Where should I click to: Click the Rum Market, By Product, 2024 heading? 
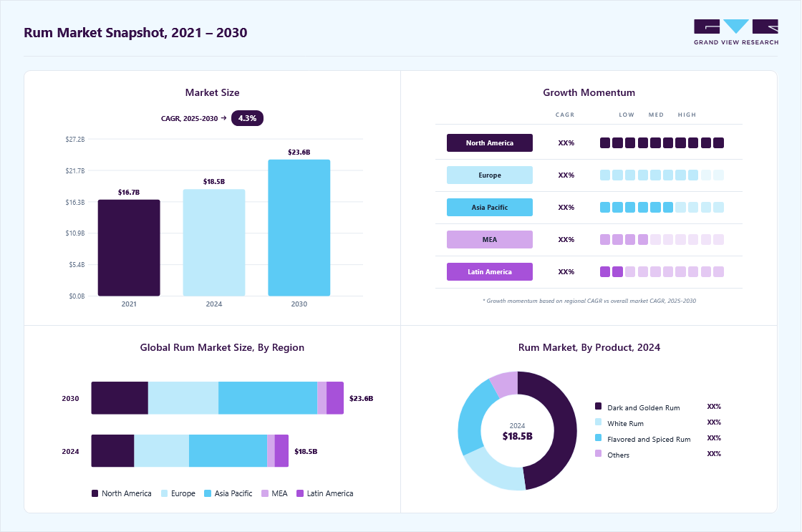[x=589, y=347]
